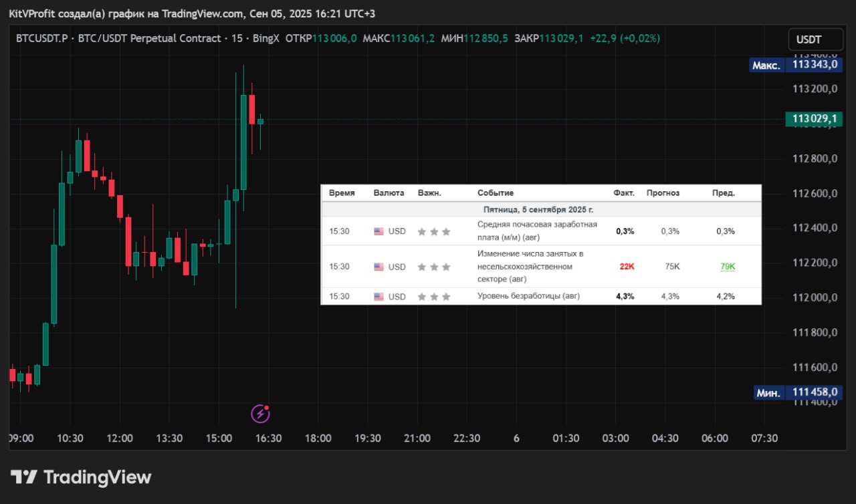
Task: Click the МИН low value 112 850,5
Action: [x=486, y=39]
